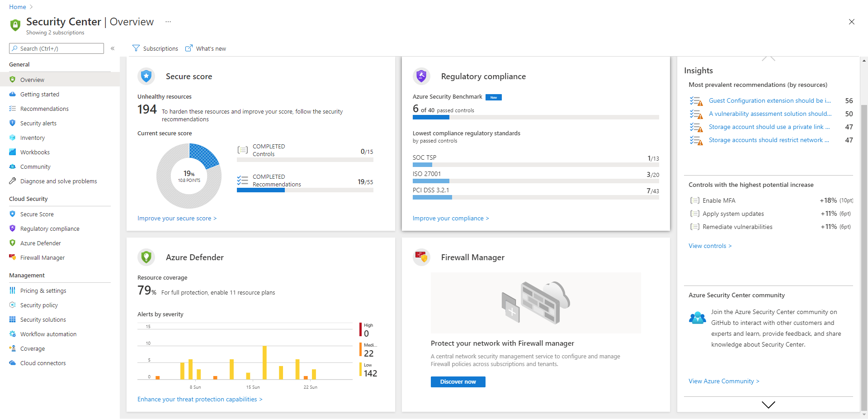The image size is (868, 419).
Task: Click the Regulatory compliance gavel icon
Action: (x=421, y=76)
